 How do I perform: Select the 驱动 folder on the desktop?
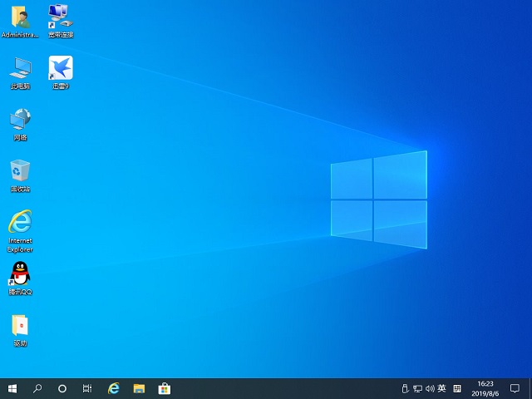pos(20,326)
